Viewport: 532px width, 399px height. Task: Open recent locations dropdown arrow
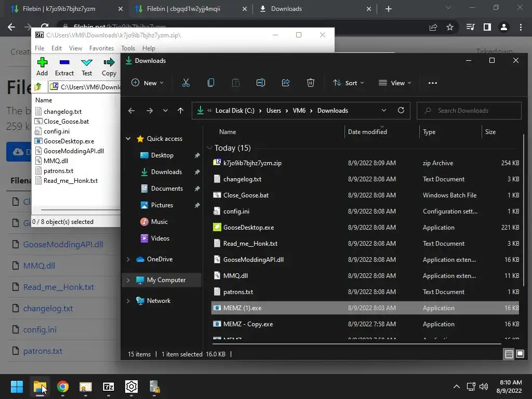click(x=165, y=111)
